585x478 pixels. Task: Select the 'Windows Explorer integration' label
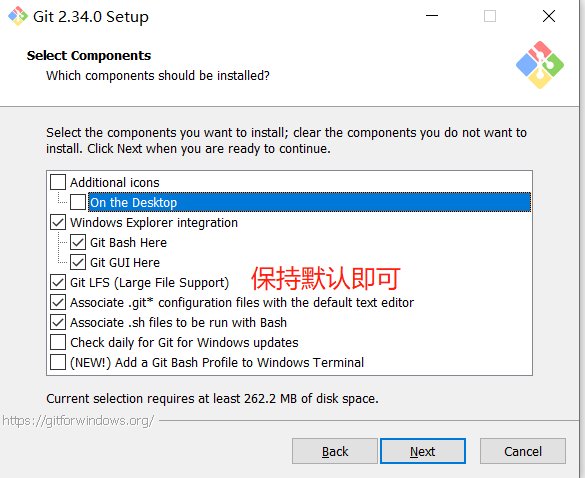tap(154, 223)
